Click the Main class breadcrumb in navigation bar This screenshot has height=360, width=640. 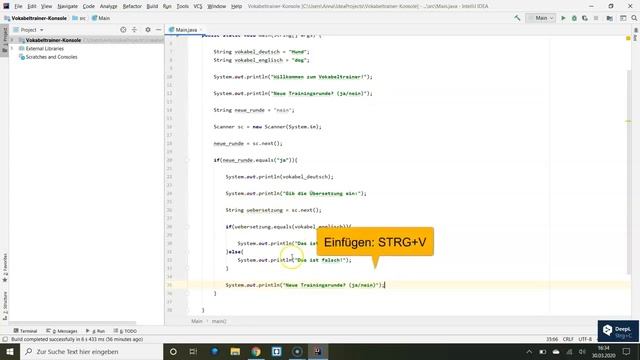pos(101,18)
